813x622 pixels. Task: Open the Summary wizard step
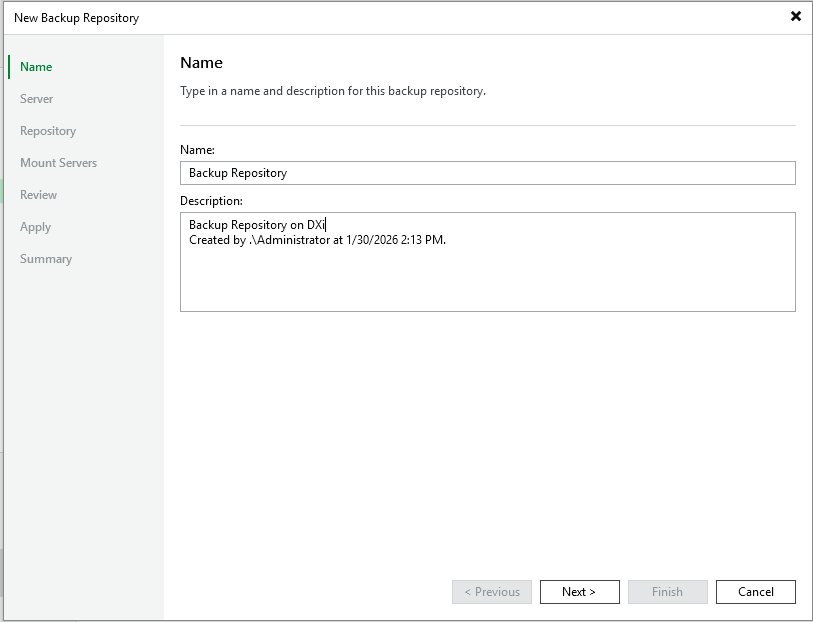[x=46, y=259]
